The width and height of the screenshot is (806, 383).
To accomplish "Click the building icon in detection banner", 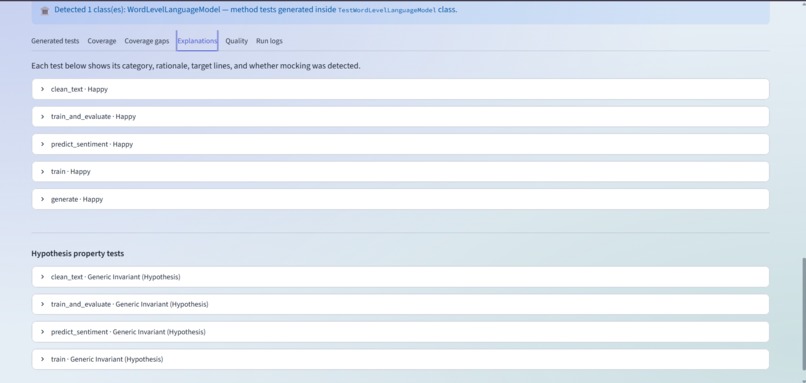I will point(45,10).
